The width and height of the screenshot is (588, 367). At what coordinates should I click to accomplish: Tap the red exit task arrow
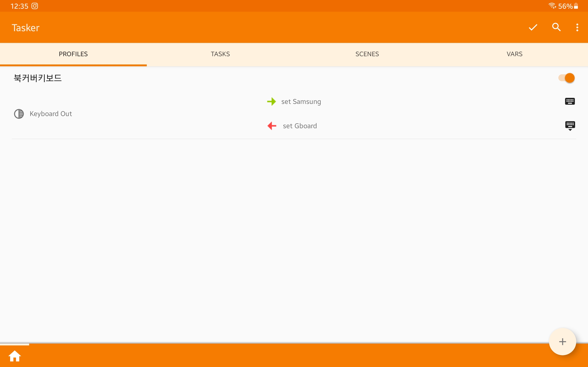(x=272, y=126)
